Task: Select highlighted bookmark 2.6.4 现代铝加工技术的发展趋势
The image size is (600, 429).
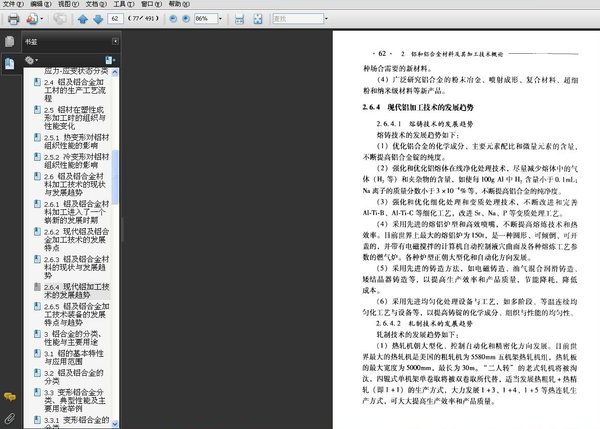Action: 77,291
